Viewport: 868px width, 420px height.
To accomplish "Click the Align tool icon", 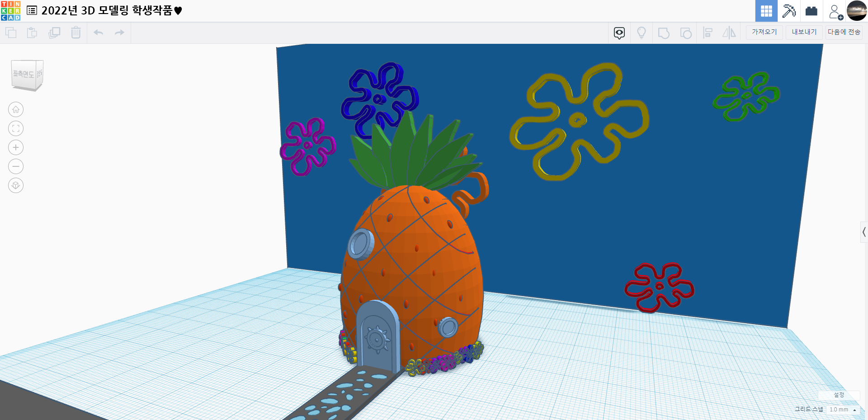I will [708, 33].
